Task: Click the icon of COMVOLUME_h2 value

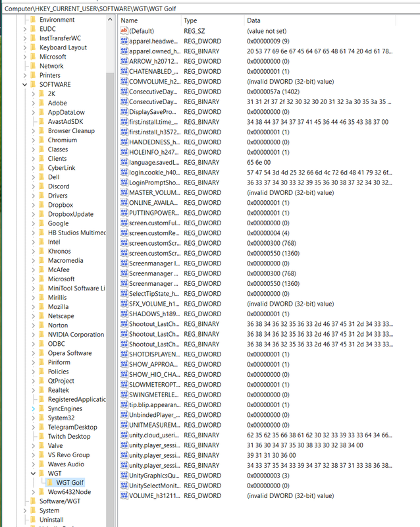Action: (x=124, y=81)
